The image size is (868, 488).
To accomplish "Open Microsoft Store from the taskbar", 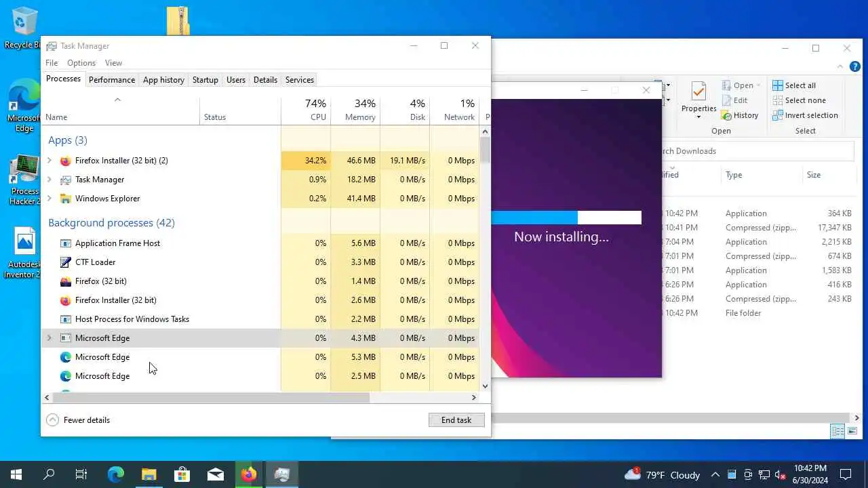I will 182,474.
